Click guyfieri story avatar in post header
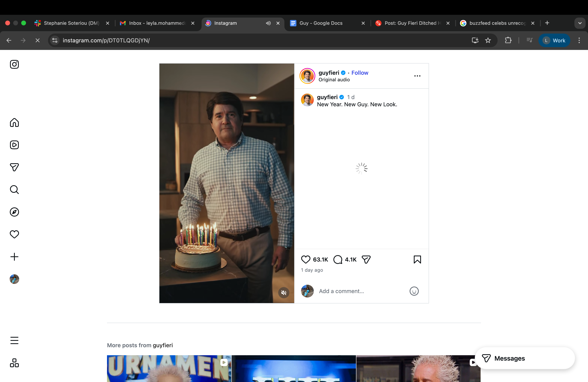This screenshot has height=382, width=588. [307, 76]
